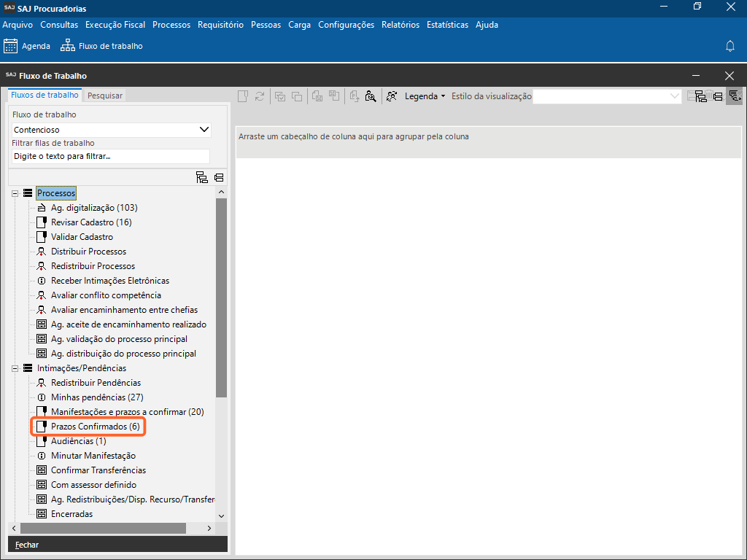
Task: Click the magnifier search icon in toolbar
Action: click(x=371, y=96)
